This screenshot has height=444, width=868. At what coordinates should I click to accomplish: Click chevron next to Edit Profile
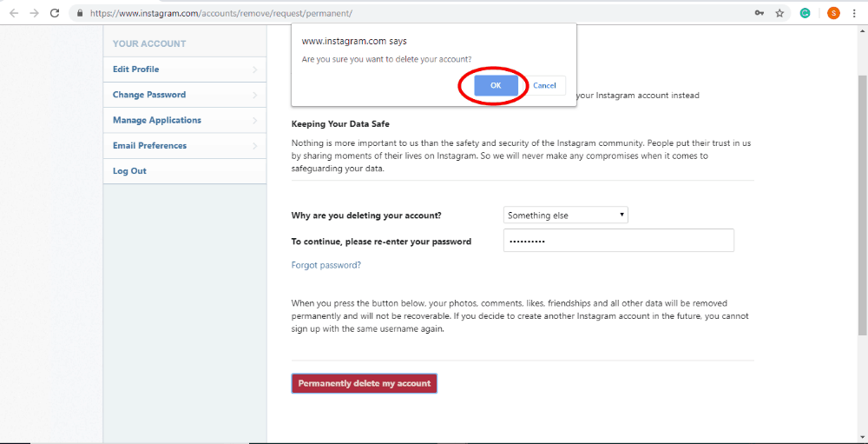pos(254,70)
